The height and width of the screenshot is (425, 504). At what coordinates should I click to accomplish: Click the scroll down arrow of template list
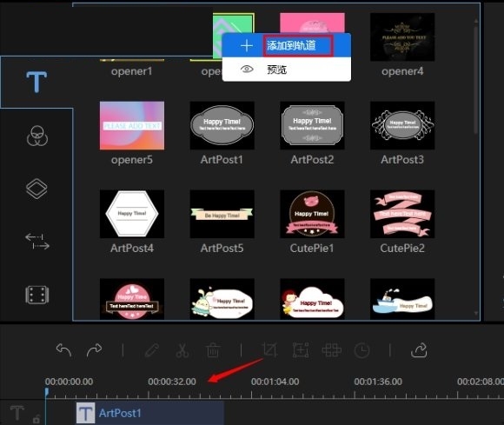tap(476, 313)
